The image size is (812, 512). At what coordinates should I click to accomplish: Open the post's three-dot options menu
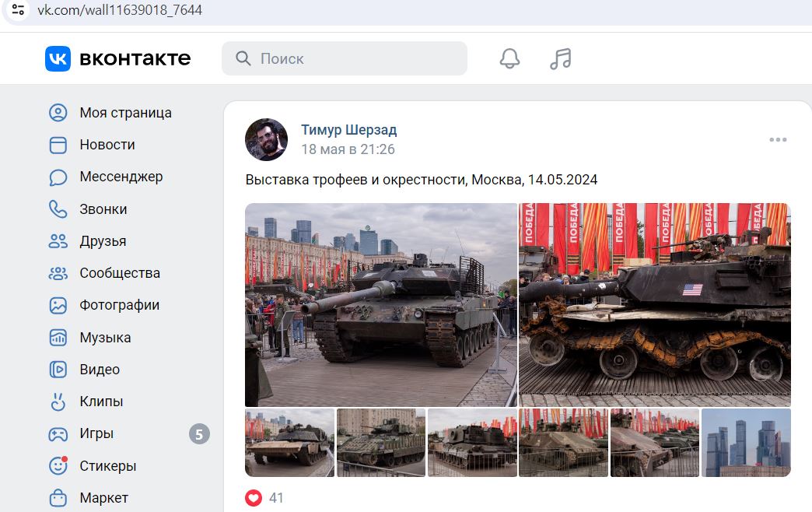click(x=778, y=140)
